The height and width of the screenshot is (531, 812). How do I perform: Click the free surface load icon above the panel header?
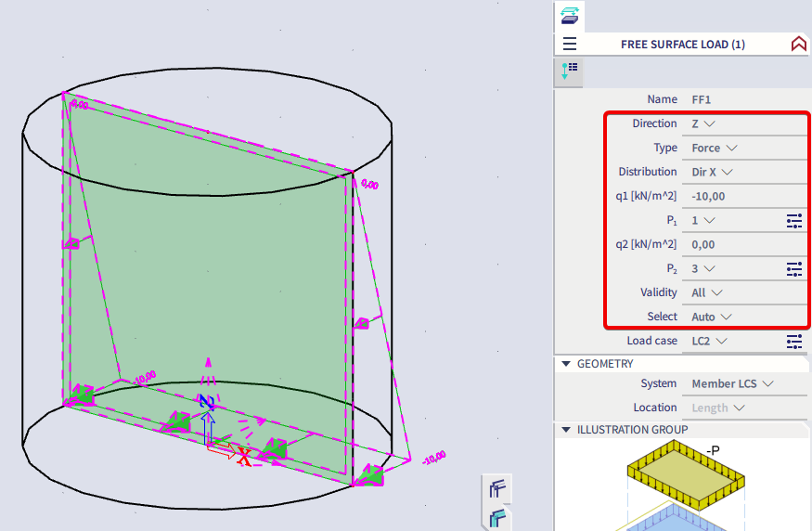tap(568, 16)
